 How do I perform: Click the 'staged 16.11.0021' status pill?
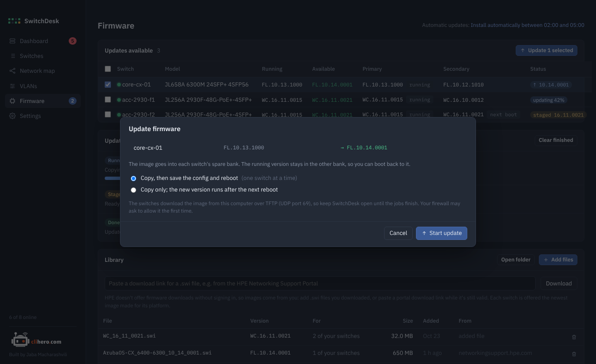[558, 115]
